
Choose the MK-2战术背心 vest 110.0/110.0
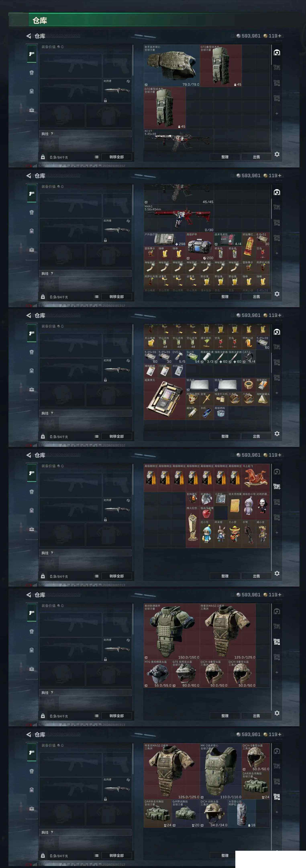(221, 771)
